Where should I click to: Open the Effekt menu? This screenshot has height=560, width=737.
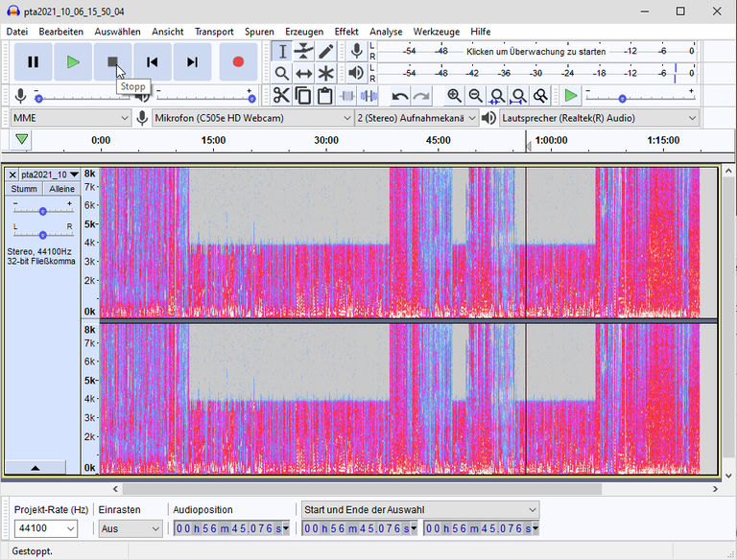[x=346, y=32]
